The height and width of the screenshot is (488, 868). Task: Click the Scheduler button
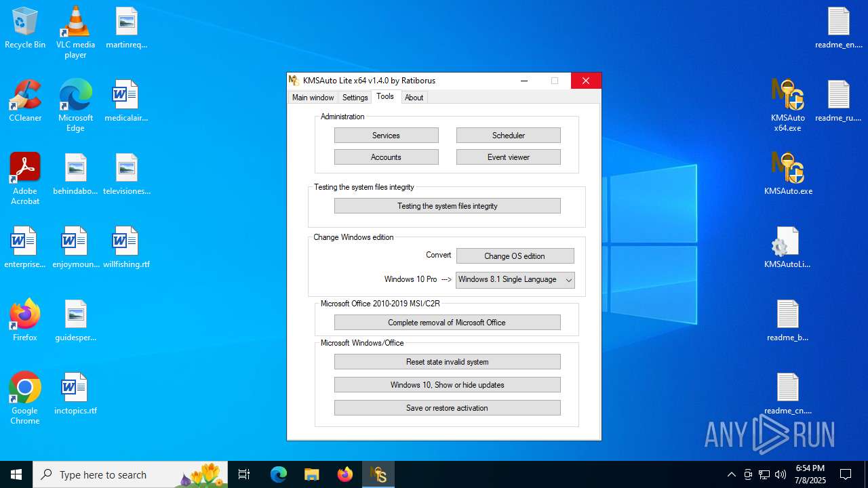pos(508,136)
